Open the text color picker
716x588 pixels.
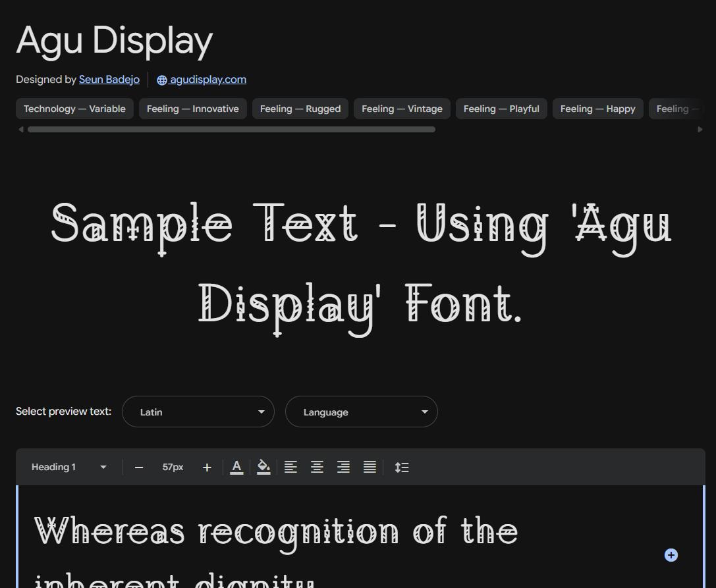pyautogui.click(x=236, y=467)
